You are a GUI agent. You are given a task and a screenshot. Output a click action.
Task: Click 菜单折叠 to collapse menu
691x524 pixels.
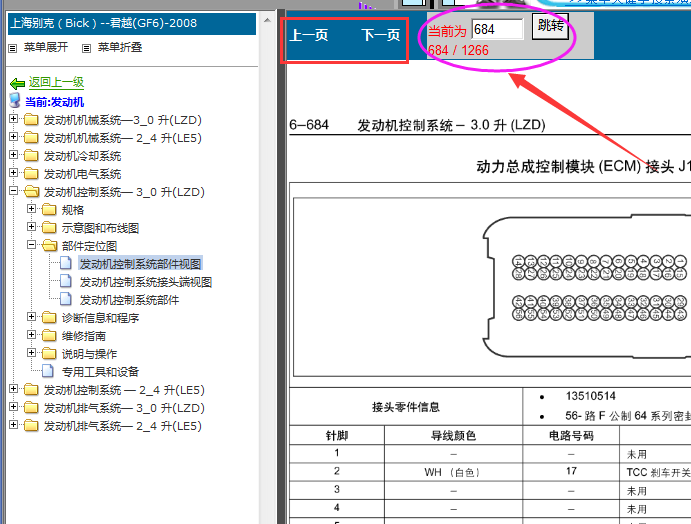point(120,47)
